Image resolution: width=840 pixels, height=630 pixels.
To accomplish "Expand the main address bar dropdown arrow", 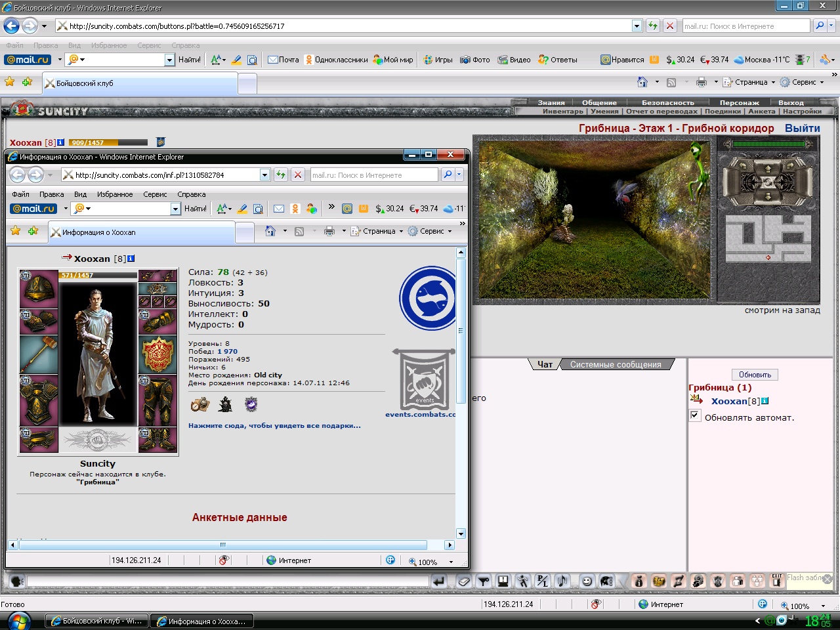I will (637, 26).
